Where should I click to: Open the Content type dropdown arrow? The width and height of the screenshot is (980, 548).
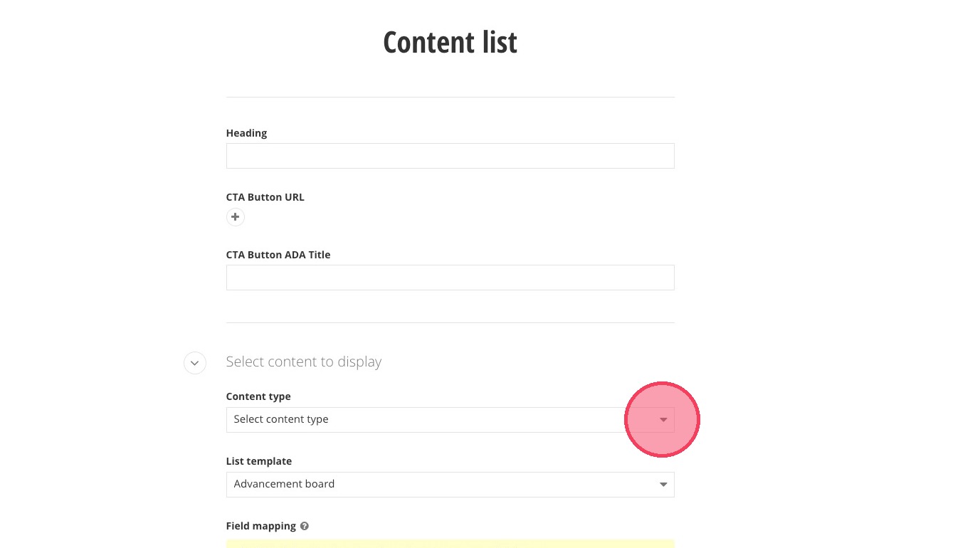coord(663,420)
